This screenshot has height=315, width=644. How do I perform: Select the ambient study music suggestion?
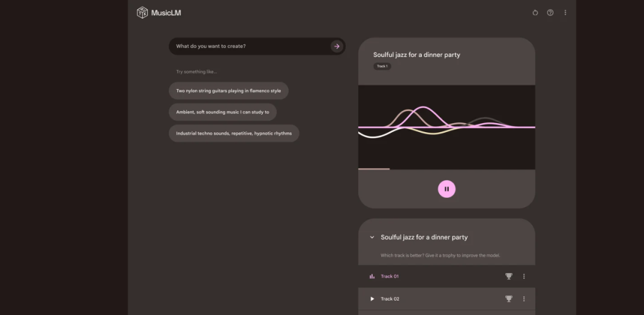coord(222,112)
